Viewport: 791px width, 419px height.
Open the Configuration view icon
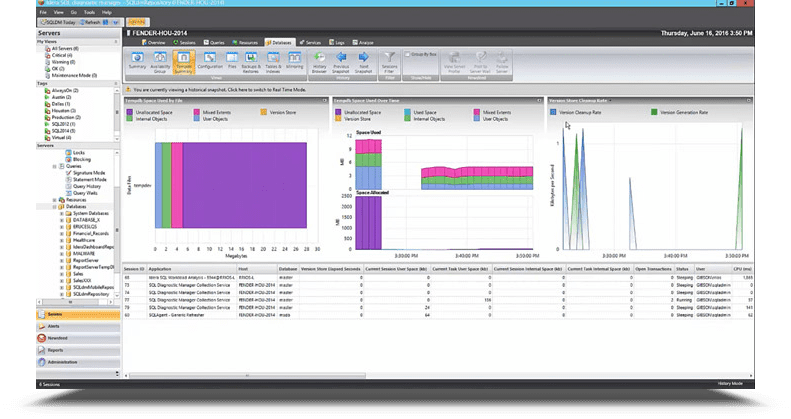[210, 61]
